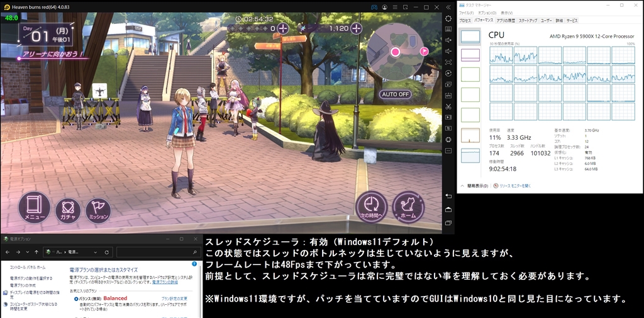Image resolution: width=644 pixels, height=318 pixels.
Task: Open 電源ボタンの動作を選択する link
Action: [x=31, y=278]
